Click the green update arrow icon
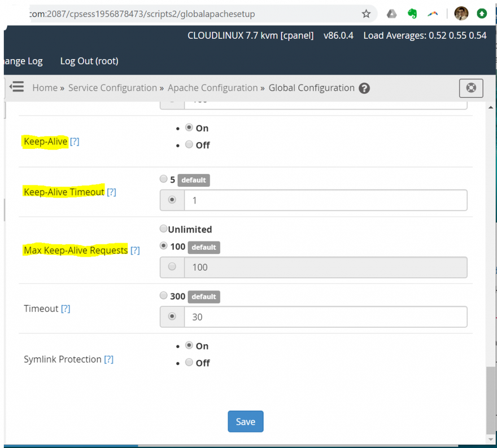The width and height of the screenshot is (497, 448). pyautogui.click(x=482, y=14)
